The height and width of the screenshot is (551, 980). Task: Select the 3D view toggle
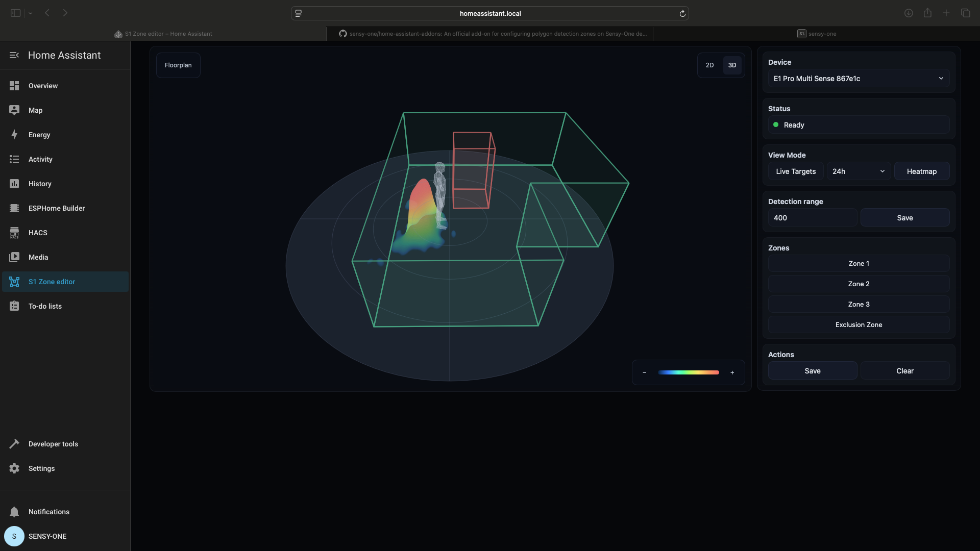point(732,65)
